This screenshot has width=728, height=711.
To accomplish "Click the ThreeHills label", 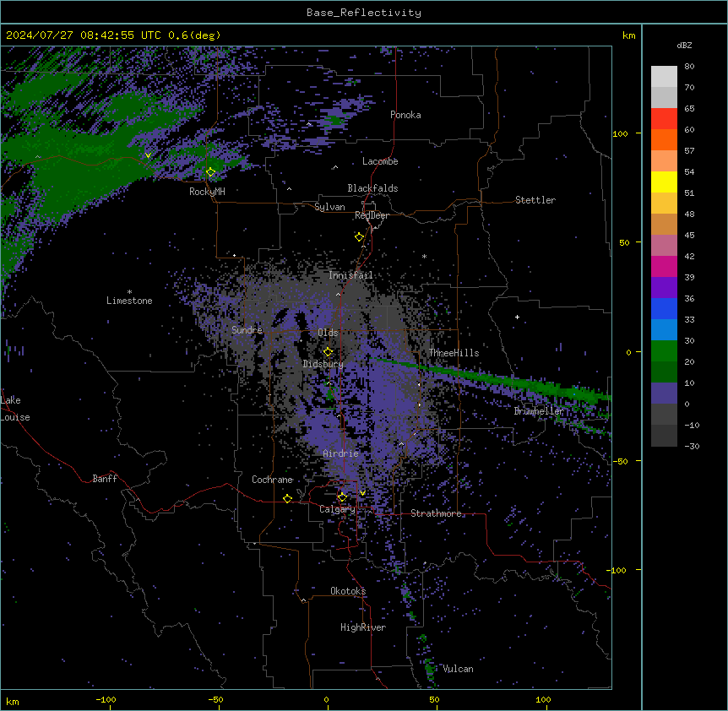I will click(x=454, y=353).
